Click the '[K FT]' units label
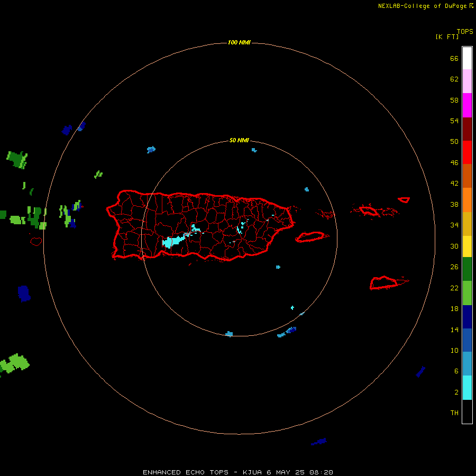This screenshot has width=476, height=476. 447,36
